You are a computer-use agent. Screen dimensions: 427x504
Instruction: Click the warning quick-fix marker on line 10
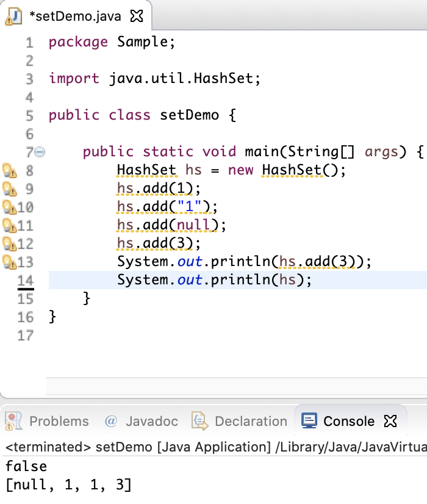click(10, 207)
